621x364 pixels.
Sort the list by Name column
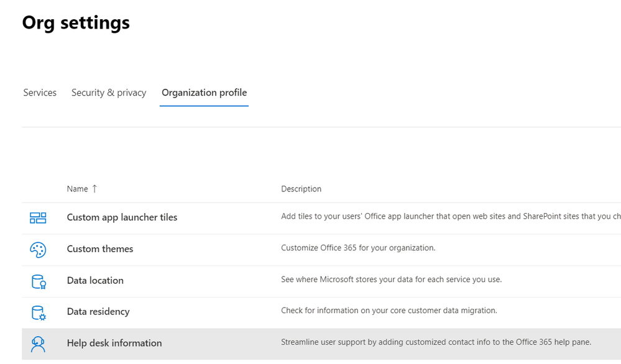click(77, 189)
